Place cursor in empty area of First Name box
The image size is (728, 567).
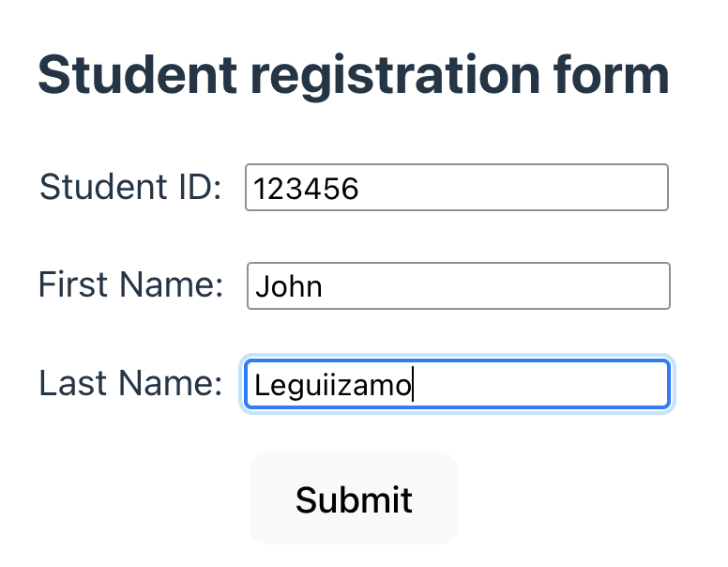[x=497, y=285]
